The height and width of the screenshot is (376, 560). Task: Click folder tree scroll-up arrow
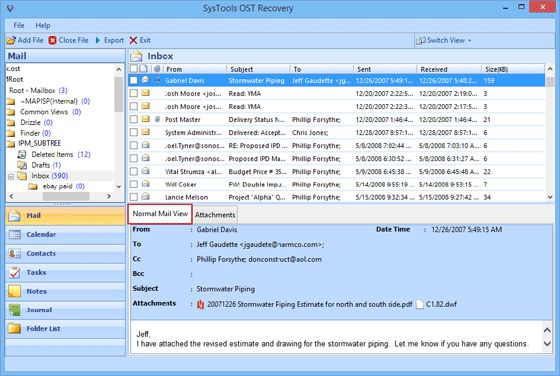tap(119, 69)
